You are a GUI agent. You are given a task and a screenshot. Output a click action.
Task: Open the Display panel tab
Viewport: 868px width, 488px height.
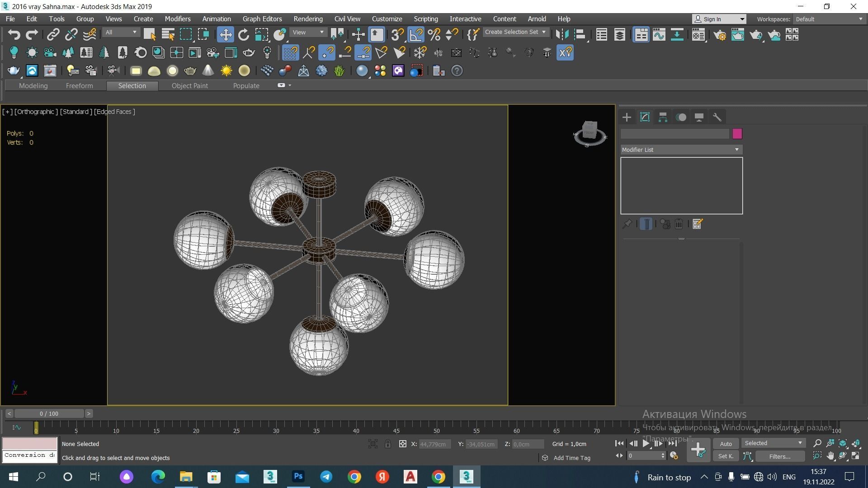tap(699, 117)
